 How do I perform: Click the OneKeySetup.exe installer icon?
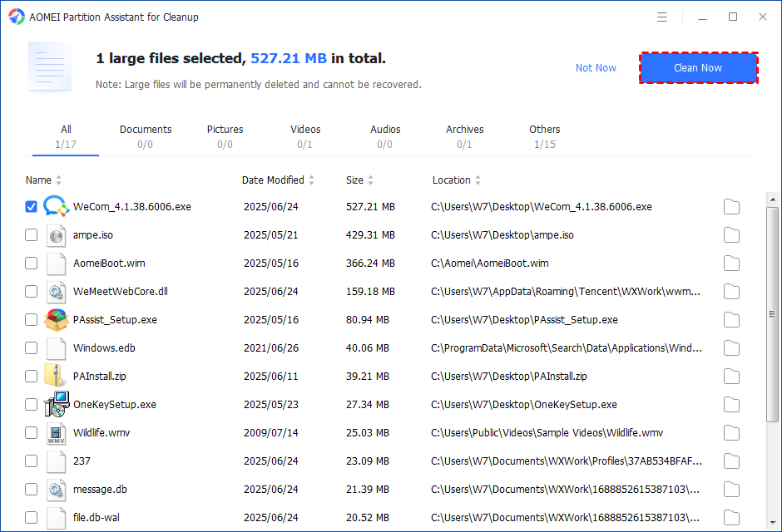pos(57,404)
